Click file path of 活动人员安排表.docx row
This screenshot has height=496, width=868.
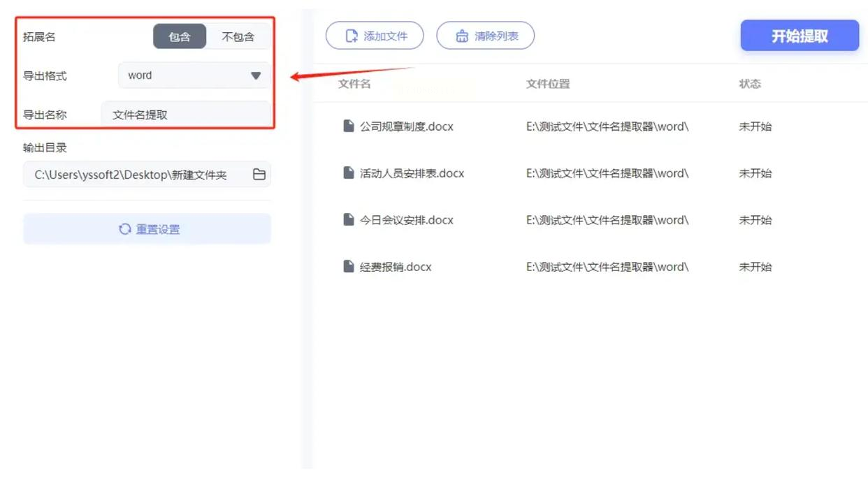tap(607, 173)
